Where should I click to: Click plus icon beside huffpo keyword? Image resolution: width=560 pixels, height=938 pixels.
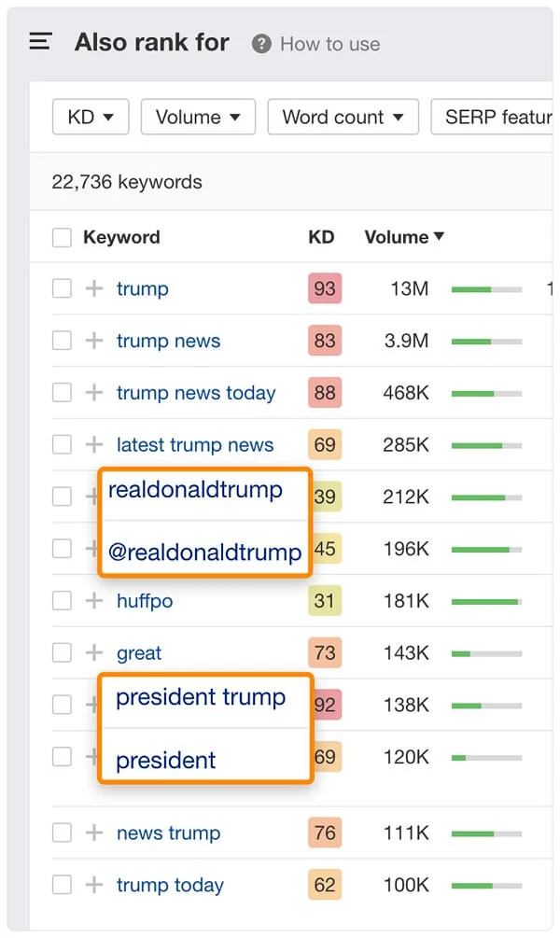click(x=94, y=601)
